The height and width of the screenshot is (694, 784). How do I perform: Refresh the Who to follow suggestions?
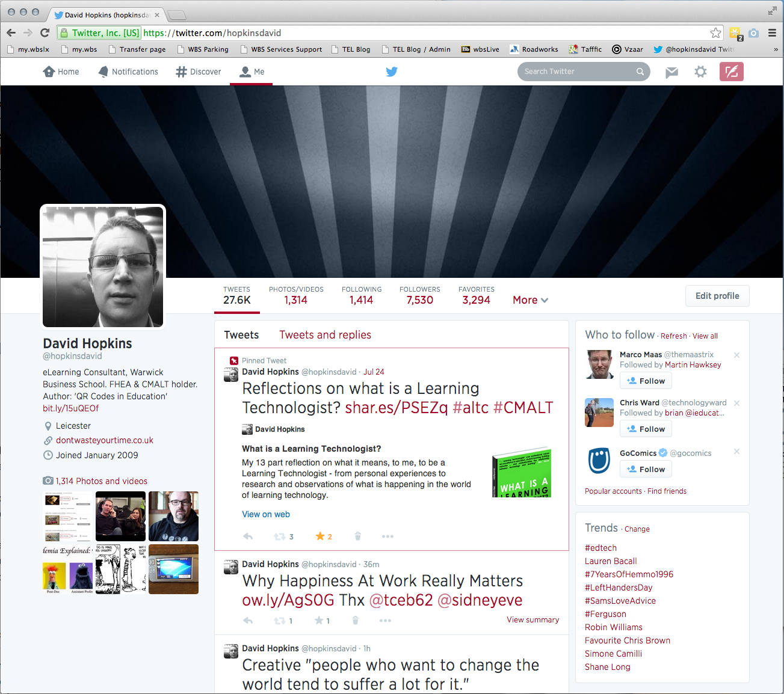coord(673,336)
